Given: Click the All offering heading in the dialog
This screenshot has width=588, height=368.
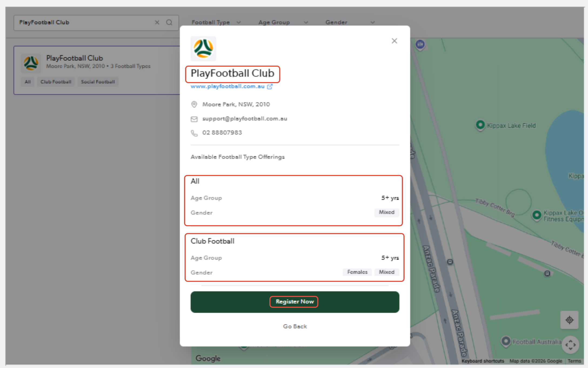Looking at the screenshot, I should (x=195, y=181).
